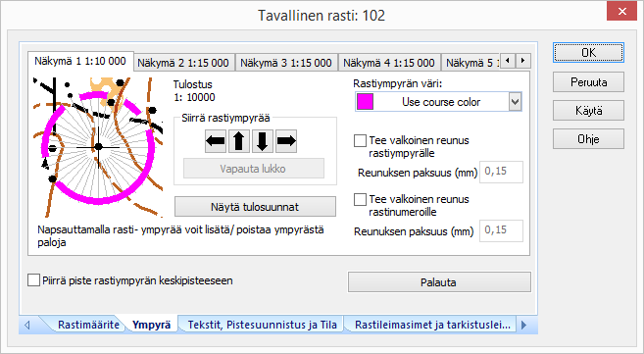Click control number border thickness field
This screenshot has height=354, width=644.
pos(501,230)
